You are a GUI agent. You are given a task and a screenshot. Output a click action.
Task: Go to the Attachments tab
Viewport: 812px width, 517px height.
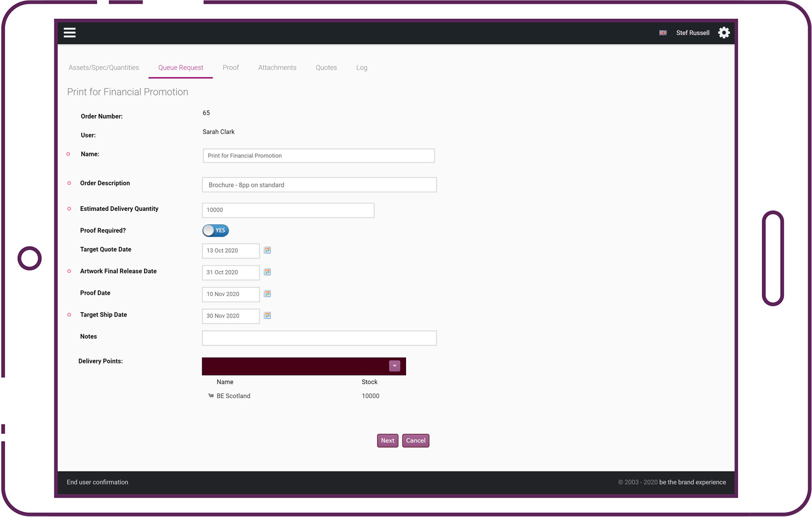click(277, 68)
